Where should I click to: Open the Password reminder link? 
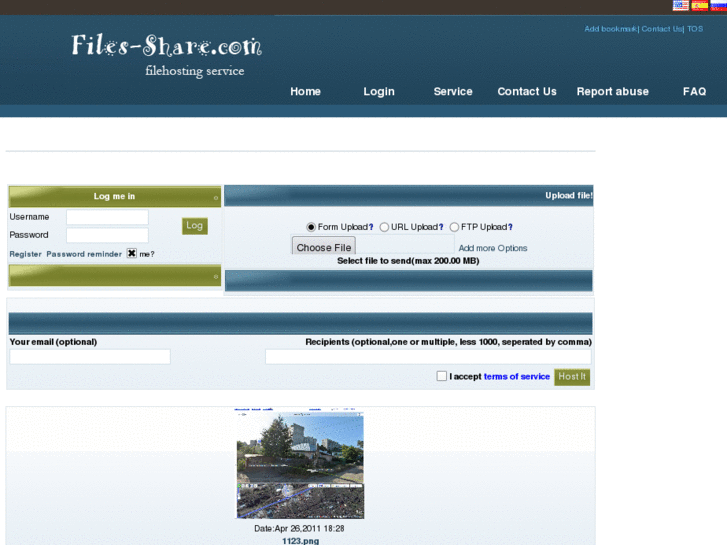click(84, 254)
